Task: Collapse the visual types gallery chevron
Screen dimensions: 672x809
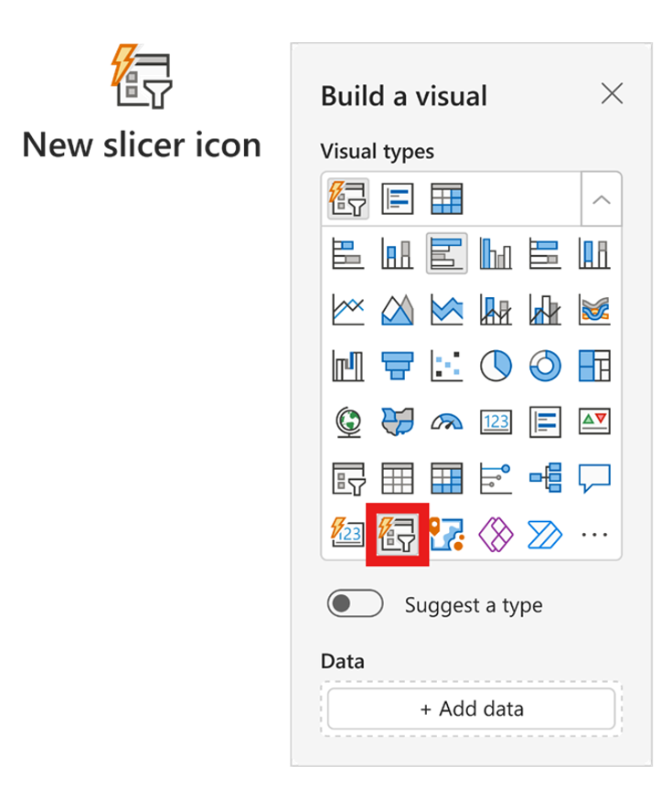Action: [602, 199]
